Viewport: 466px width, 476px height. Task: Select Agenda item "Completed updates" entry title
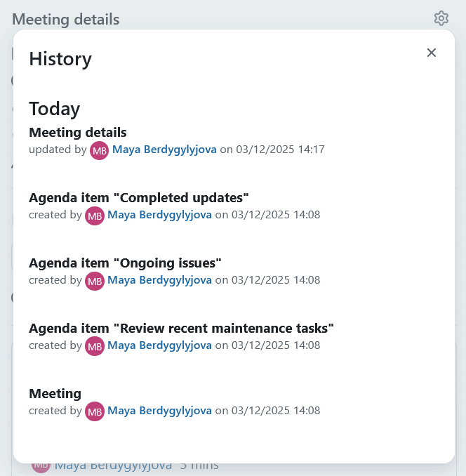tap(139, 197)
